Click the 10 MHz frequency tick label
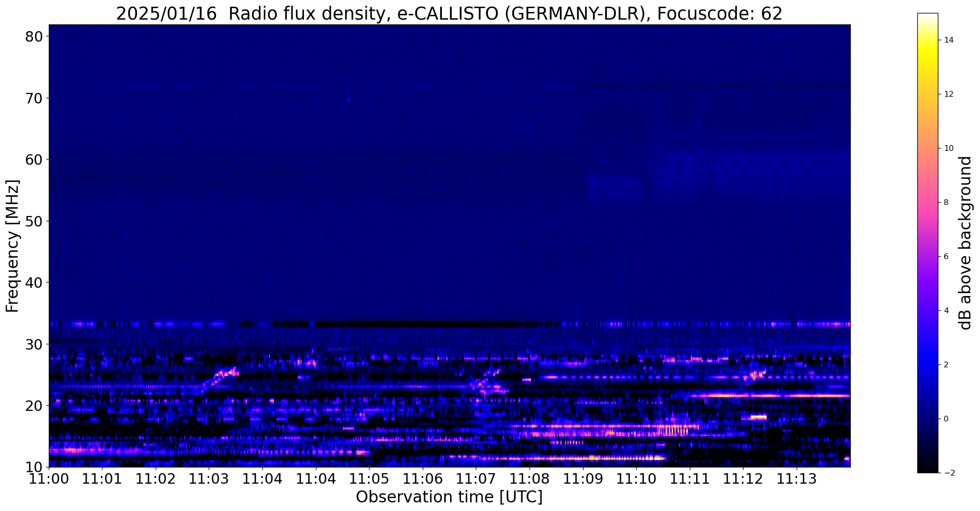Screen dimensions: 980x511 coord(35,467)
